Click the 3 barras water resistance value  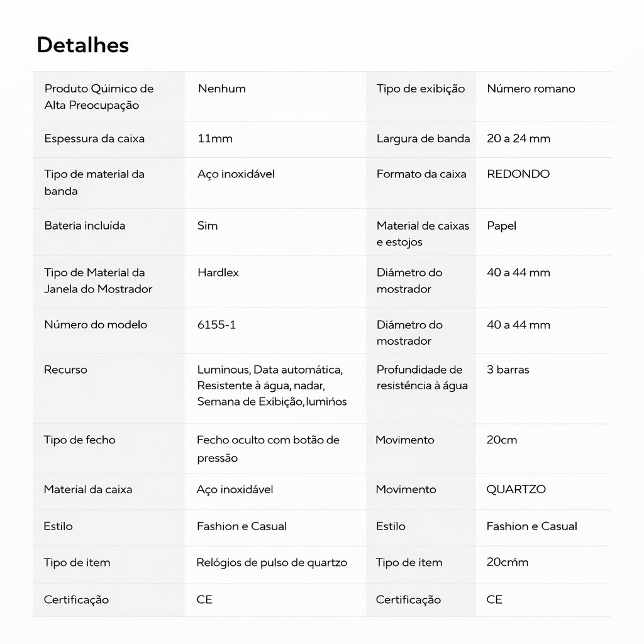click(508, 369)
